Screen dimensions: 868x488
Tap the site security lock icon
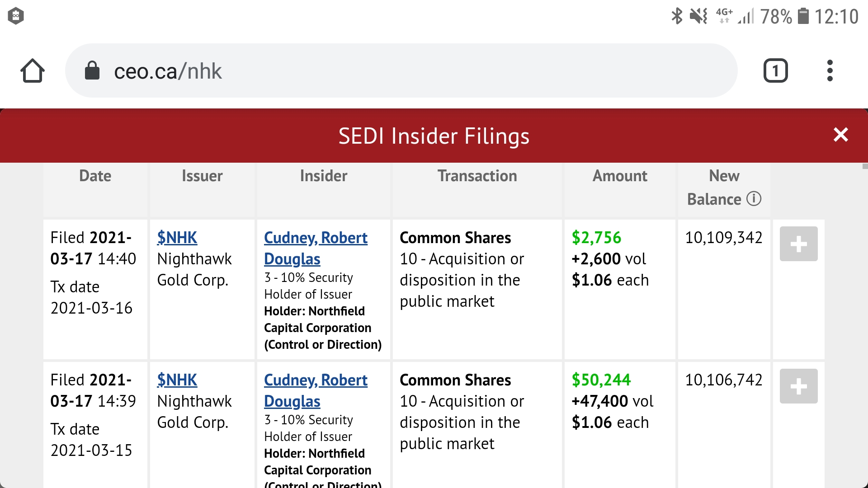click(92, 71)
